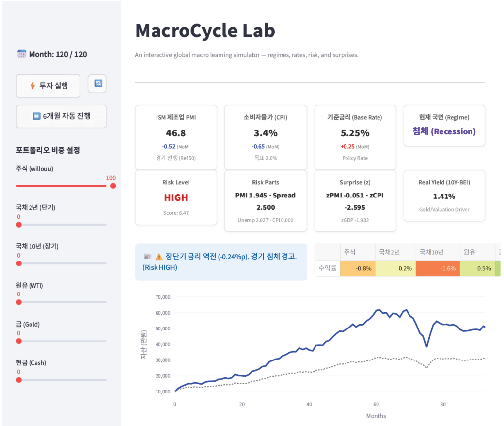Start the 6개월 자동 진행 button
This screenshot has height=426, width=504.
(x=61, y=116)
